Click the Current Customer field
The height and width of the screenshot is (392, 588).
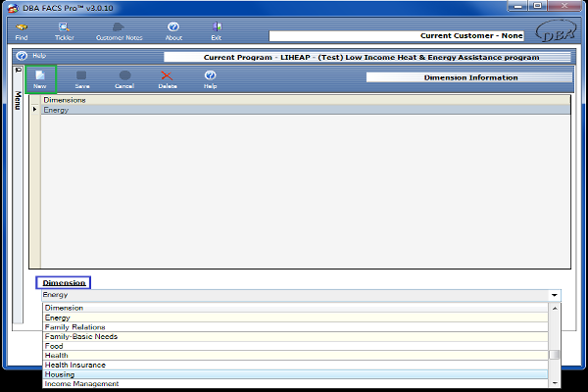tap(396, 36)
